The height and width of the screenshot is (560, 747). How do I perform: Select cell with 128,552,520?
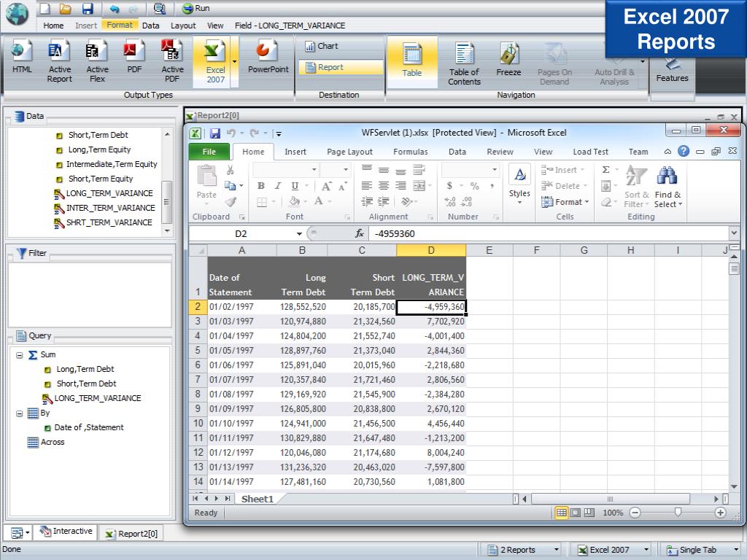click(302, 307)
